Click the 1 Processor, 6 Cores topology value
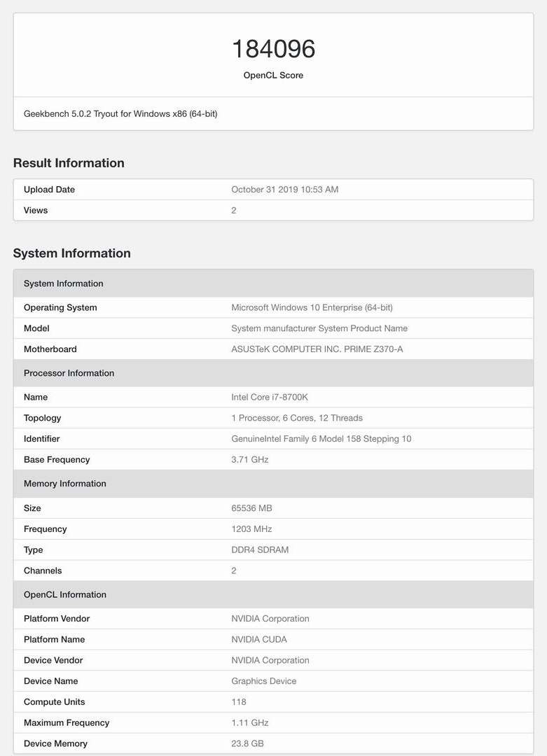This screenshot has height=756, width=547. coord(297,418)
